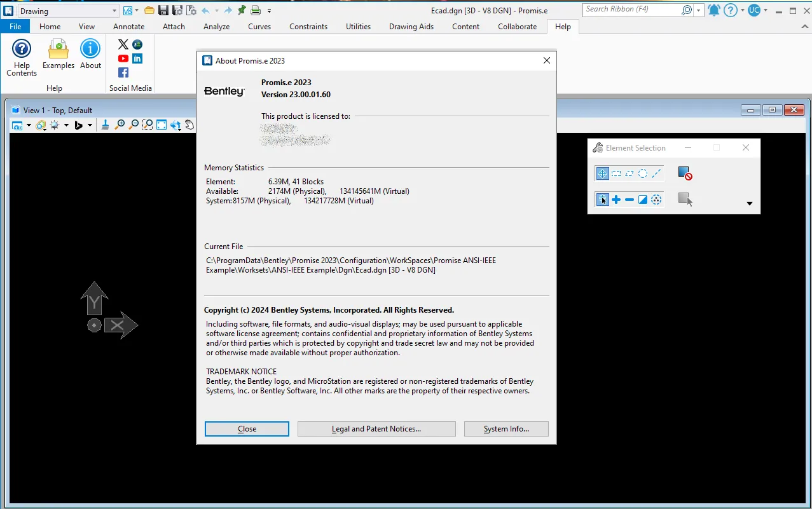Open the Search Ribbon options dropdown
This screenshot has width=812, height=509.
699,10
